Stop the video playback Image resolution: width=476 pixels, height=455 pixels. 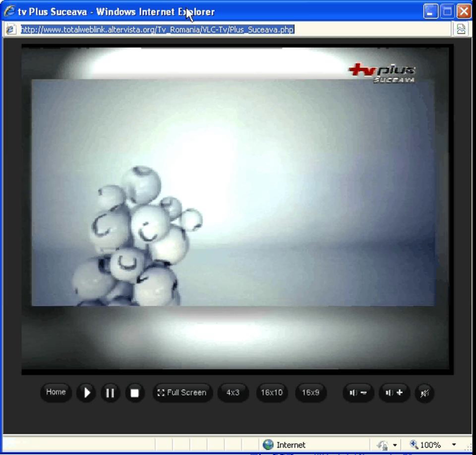pyautogui.click(x=135, y=393)
